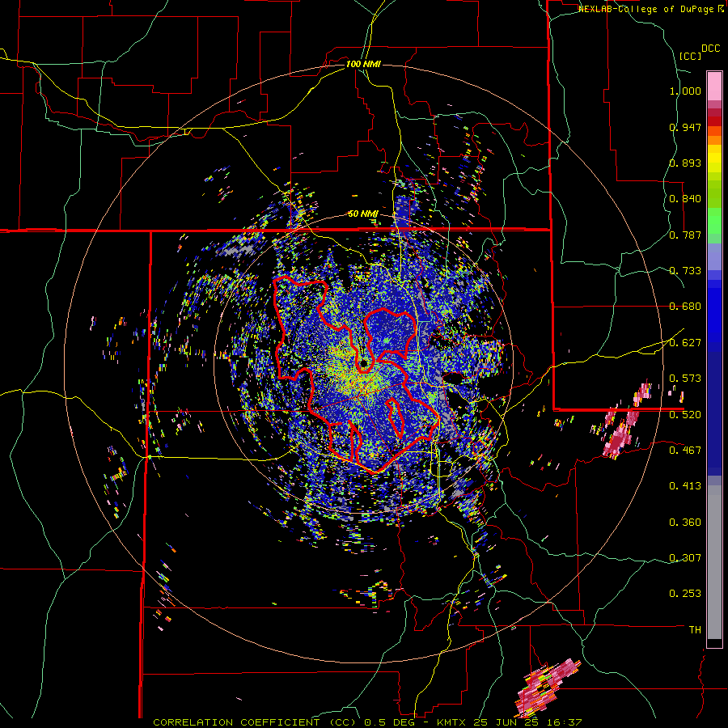728x728 pixels.
Task: Click the 0.413 scale value
Action: [685, 486]
